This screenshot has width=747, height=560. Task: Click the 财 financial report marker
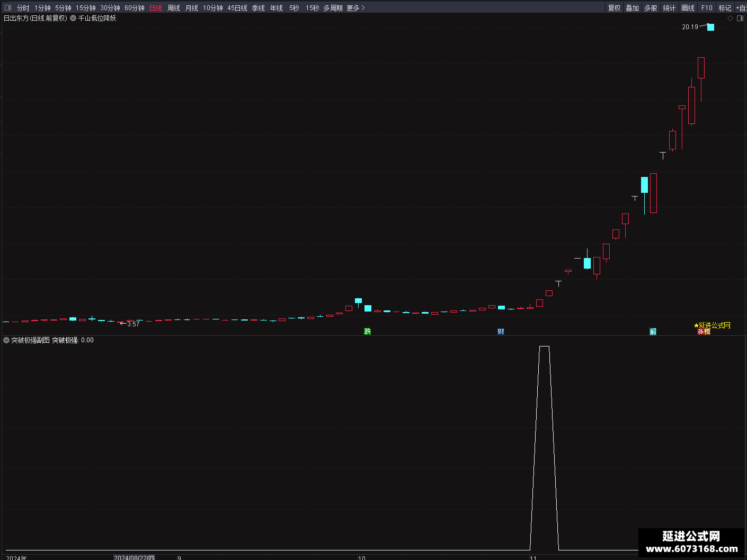point(501,331)
